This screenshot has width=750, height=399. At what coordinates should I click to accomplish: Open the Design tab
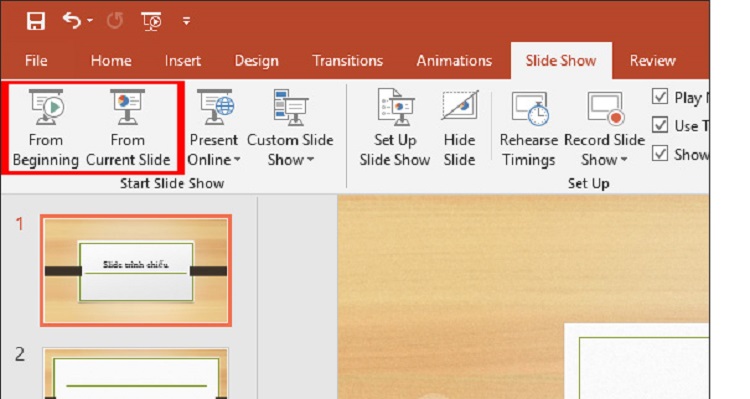click(256, 61)
